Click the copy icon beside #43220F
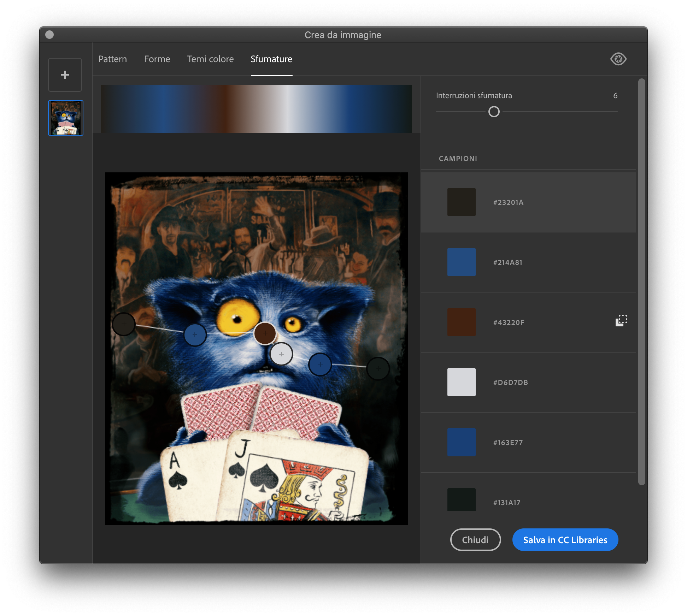The width and height of the screenshot is (687, 616). click(x=621, y=321)
